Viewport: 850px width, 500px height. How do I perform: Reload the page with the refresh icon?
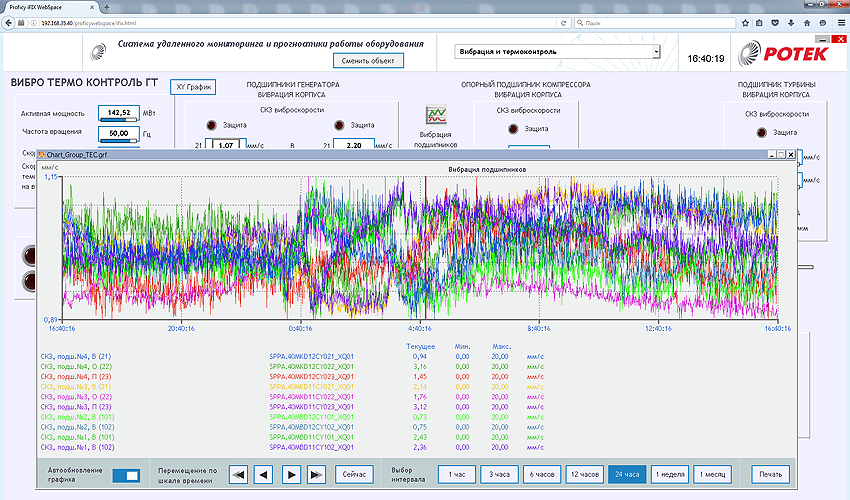click(x=563, y=23)
